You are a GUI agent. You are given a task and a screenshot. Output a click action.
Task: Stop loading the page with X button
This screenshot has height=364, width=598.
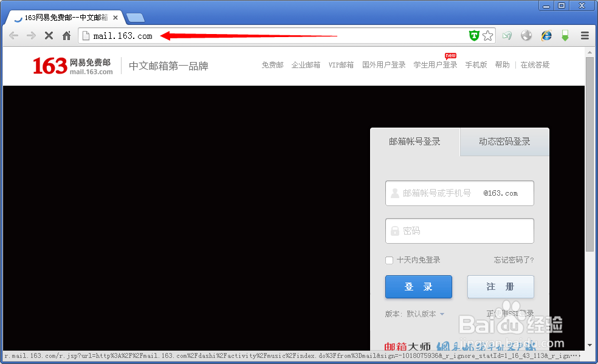pyautogui.click(x=49, y=36)
